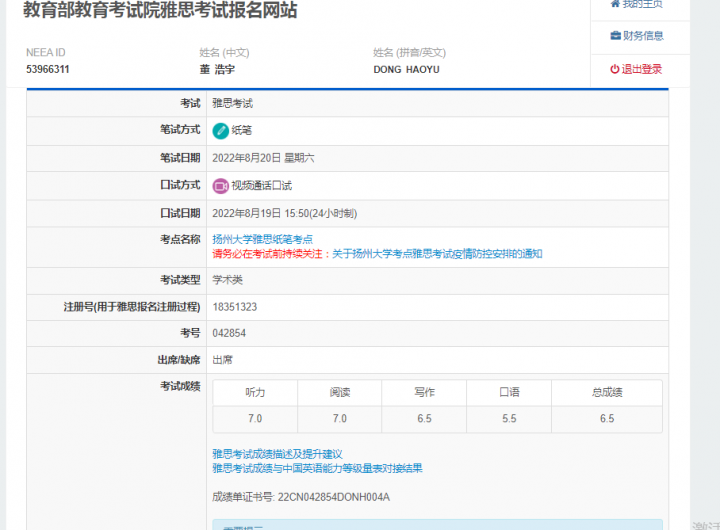Click the 总成绩 overall score 6.5
The width and height of the screenshot is (720, 530).
pos(606,419)
